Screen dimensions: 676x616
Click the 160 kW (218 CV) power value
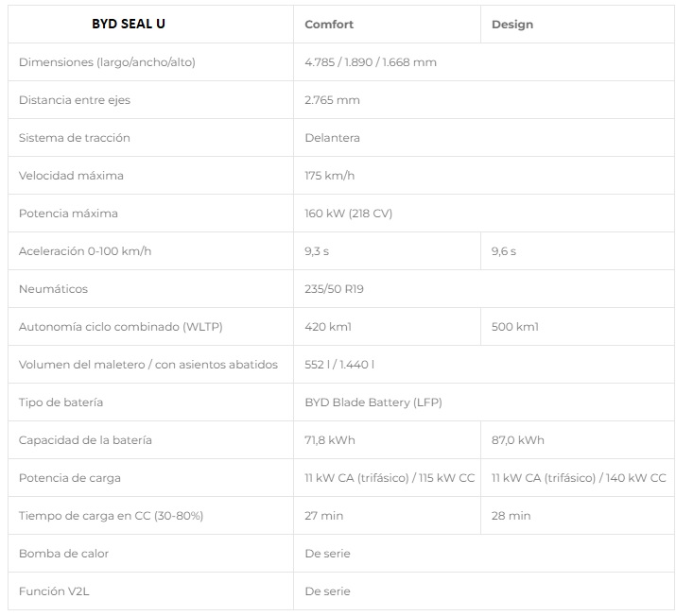click(x=348, y=214)
